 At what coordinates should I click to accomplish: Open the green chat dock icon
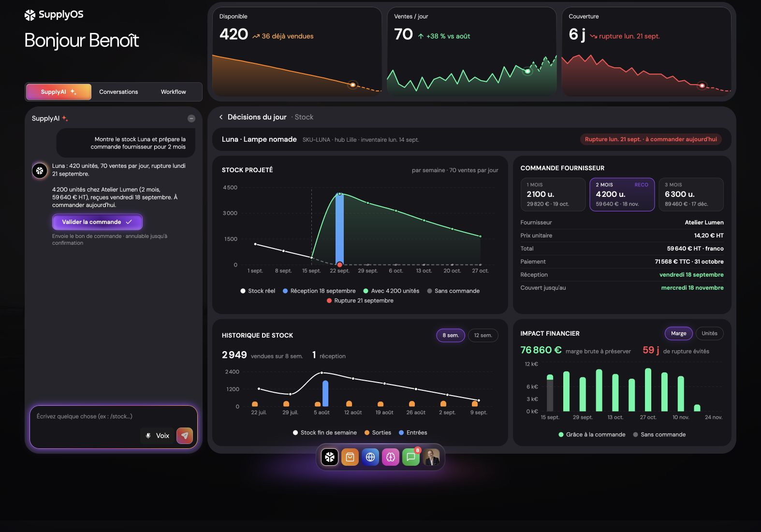(x=411, y=457)
